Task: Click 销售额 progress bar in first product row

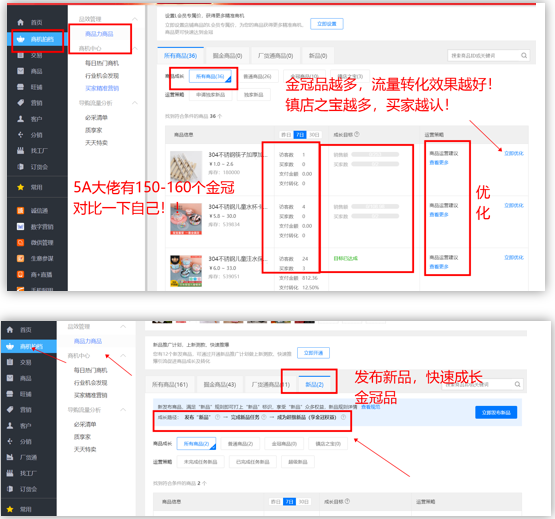Action: click(375, 154)
